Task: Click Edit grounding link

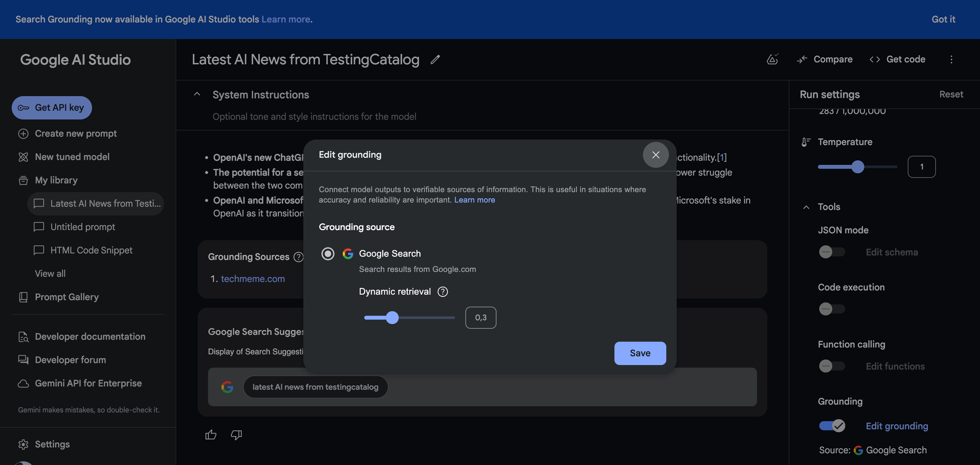Action: (897, 426)
